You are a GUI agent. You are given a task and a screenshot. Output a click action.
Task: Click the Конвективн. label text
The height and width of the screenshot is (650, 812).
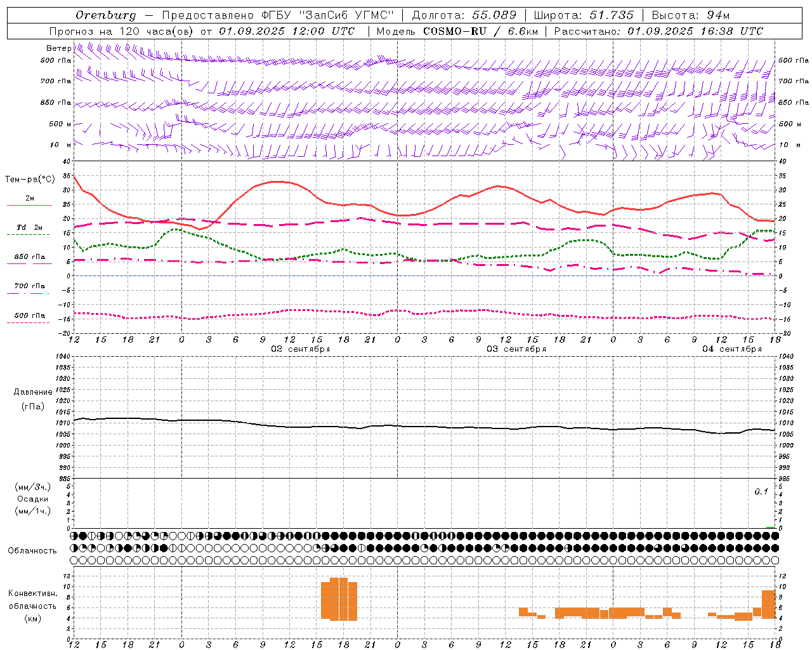[x=33, y=593]
